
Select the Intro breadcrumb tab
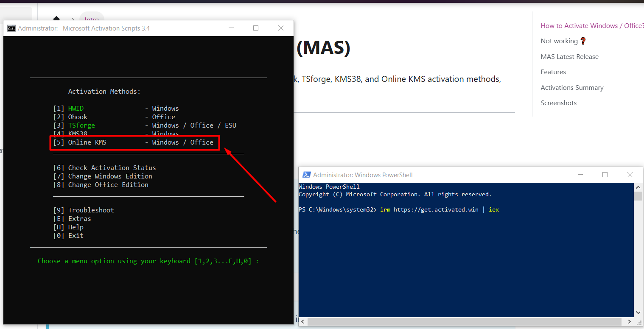[x=92, y=19]
